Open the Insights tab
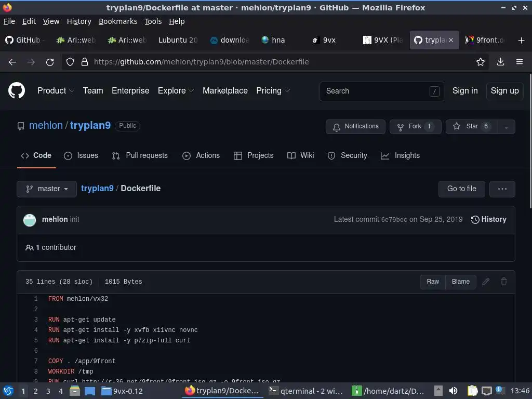Screen dimensions: 532x399 click(x=401, y=155)
